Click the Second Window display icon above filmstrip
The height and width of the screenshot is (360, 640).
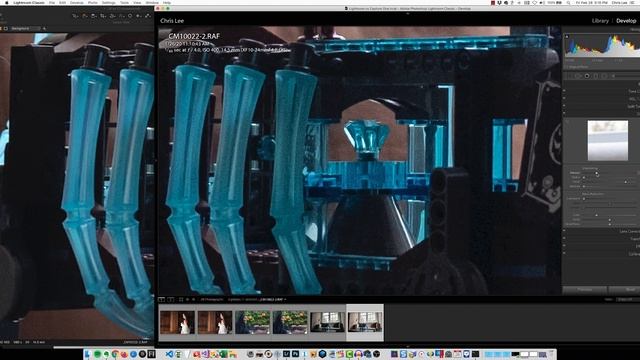171,300
